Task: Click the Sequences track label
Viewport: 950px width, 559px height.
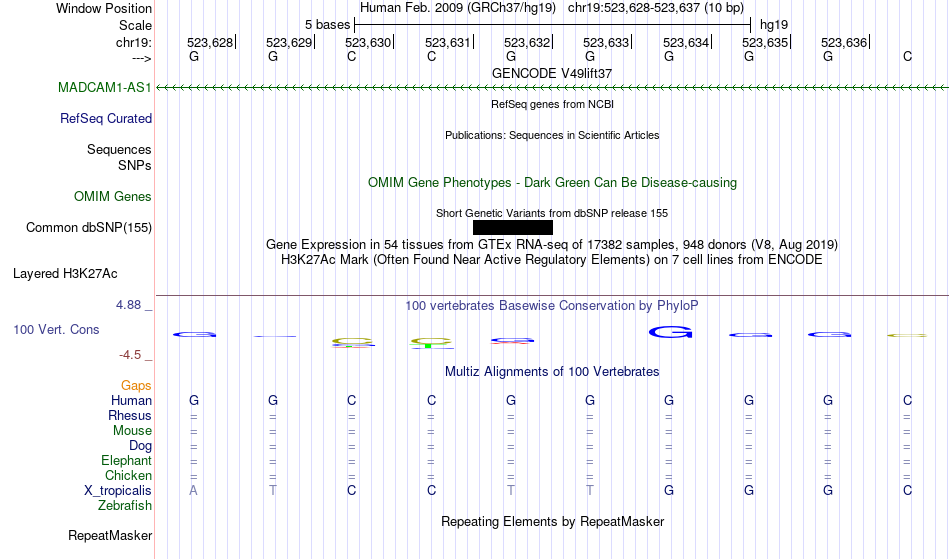Action: pyautogui.click(x=119, y=149)
